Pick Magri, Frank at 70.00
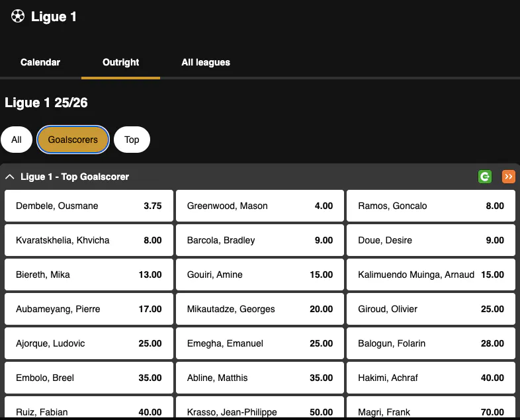Image resolution: width=520 pixels, height=420 pixels. click(x=431, y=408)
